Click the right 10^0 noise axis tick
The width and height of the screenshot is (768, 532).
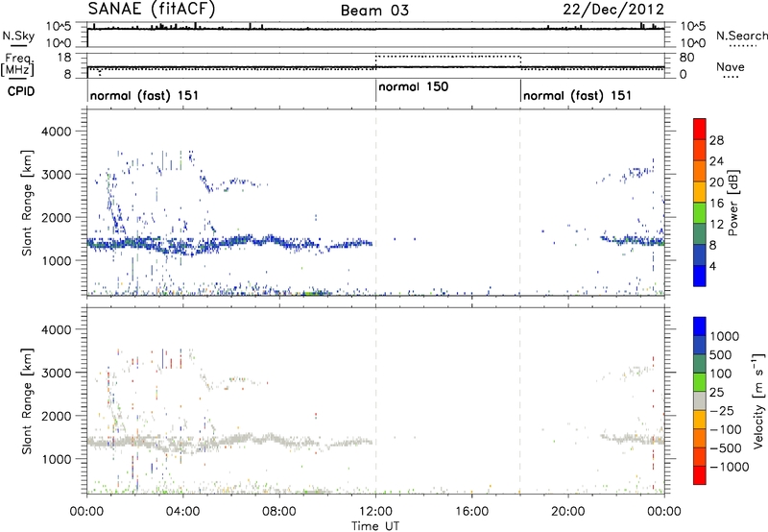(x=692, y=43)
